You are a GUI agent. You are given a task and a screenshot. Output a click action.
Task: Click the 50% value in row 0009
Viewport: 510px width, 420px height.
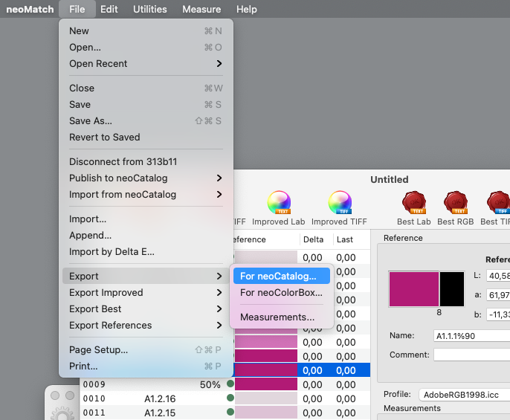click(210, 384)
